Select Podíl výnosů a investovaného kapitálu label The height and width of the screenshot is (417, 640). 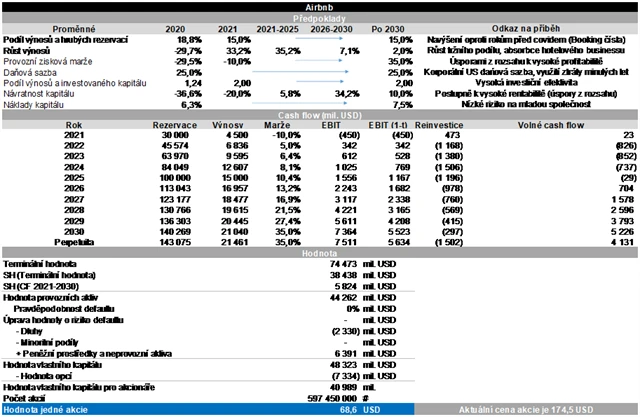[x=75, y=83]
